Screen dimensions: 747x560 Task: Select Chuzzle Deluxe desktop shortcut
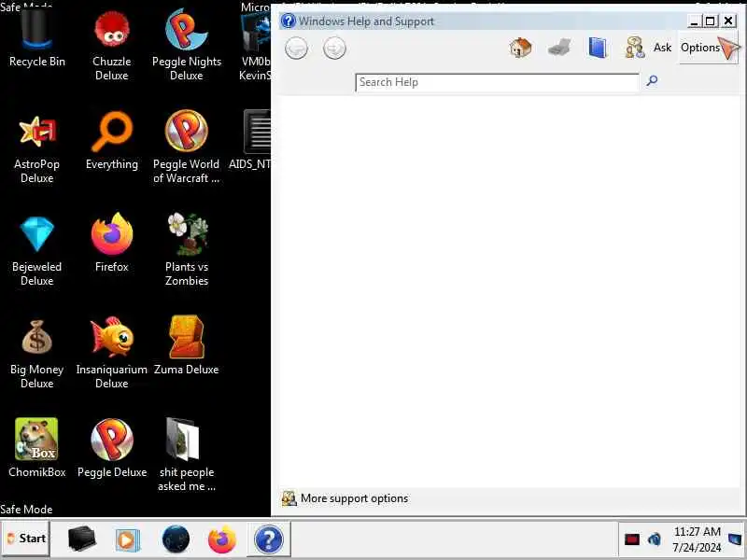pos(111,44)
